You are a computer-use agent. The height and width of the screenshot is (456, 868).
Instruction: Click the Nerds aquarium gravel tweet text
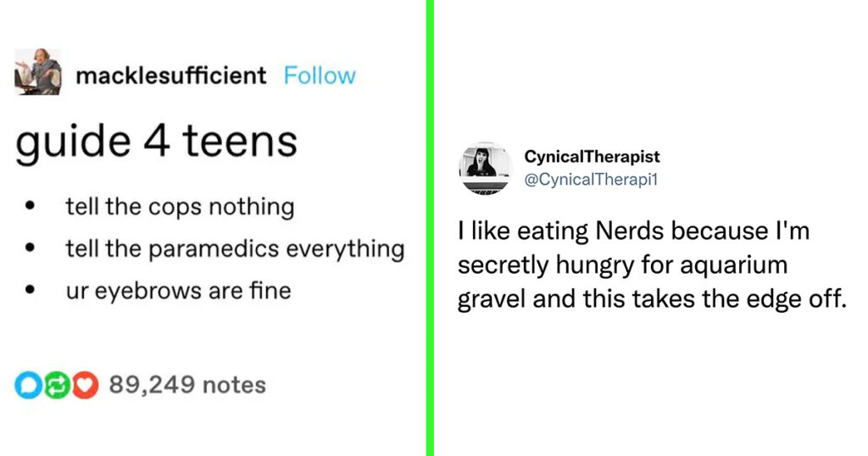pos(652,265)
